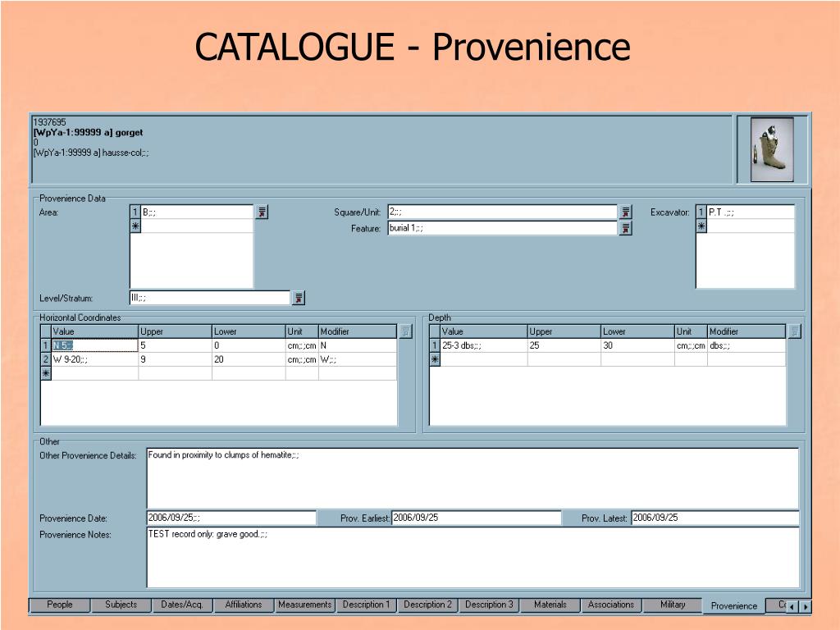Select the 25-3 dbs value cell in Depth
The image size is (840, 630).
484,345
